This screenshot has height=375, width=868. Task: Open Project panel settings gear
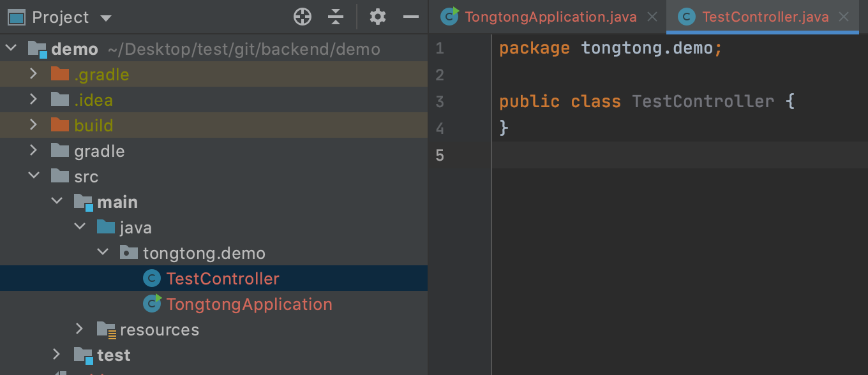tap(378, 17)
